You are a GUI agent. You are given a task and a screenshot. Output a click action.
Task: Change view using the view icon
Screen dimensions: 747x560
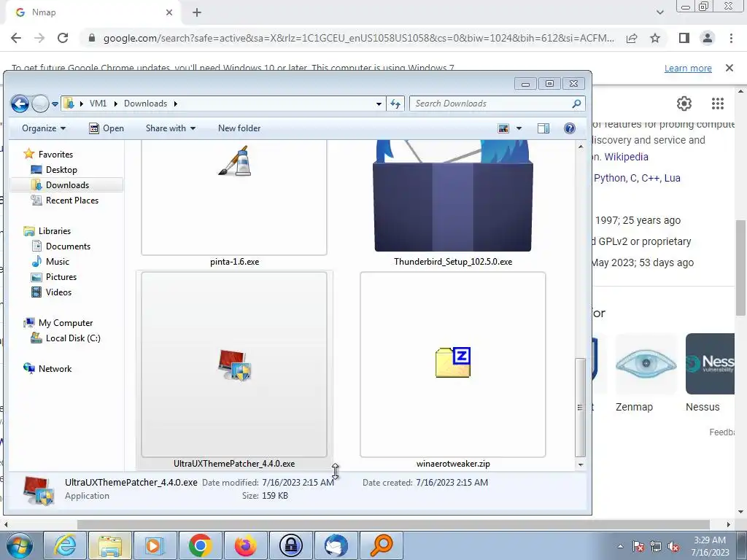(x=503, y=128)
